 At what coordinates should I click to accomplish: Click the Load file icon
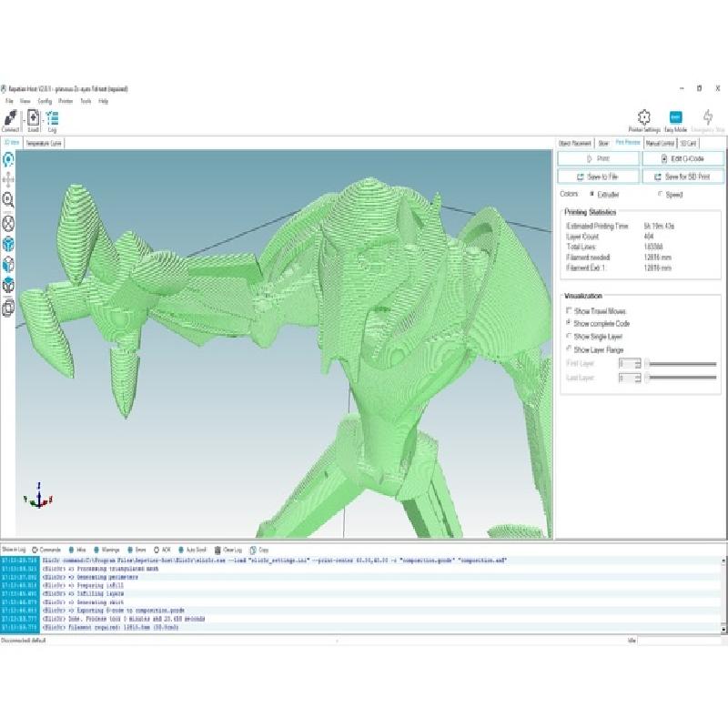[x=33, y=118]
